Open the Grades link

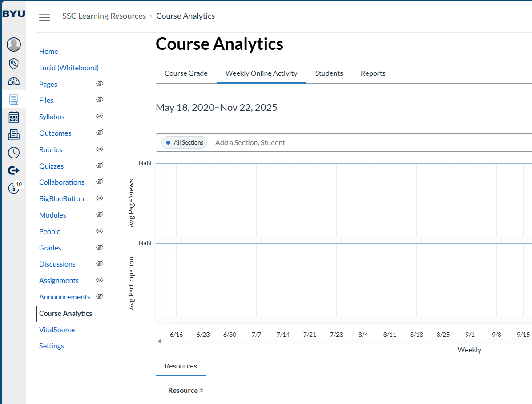click(50, 248)
